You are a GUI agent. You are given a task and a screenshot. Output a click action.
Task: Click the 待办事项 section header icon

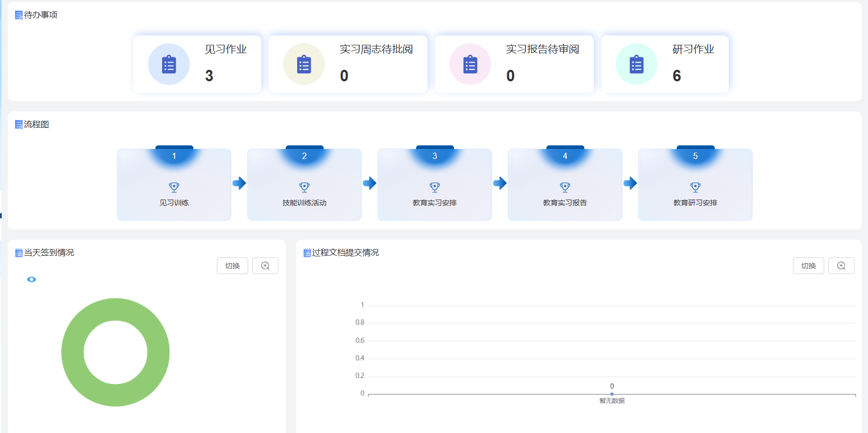[x=19, y=15]
